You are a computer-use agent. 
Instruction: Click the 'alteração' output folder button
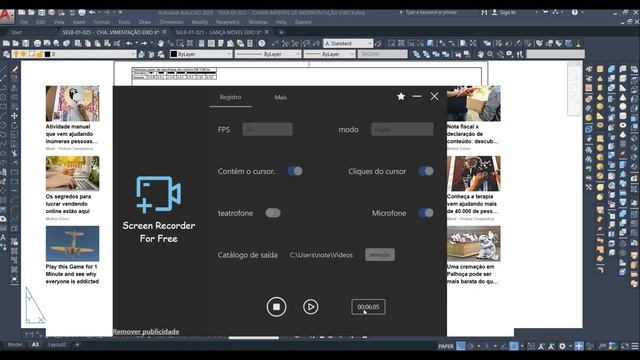(380, 255)
